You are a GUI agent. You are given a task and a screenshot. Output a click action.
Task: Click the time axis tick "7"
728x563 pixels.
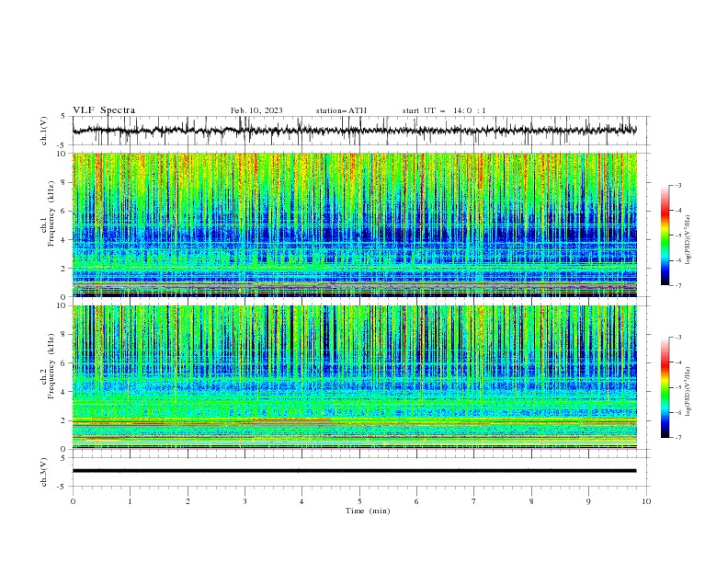474,501
